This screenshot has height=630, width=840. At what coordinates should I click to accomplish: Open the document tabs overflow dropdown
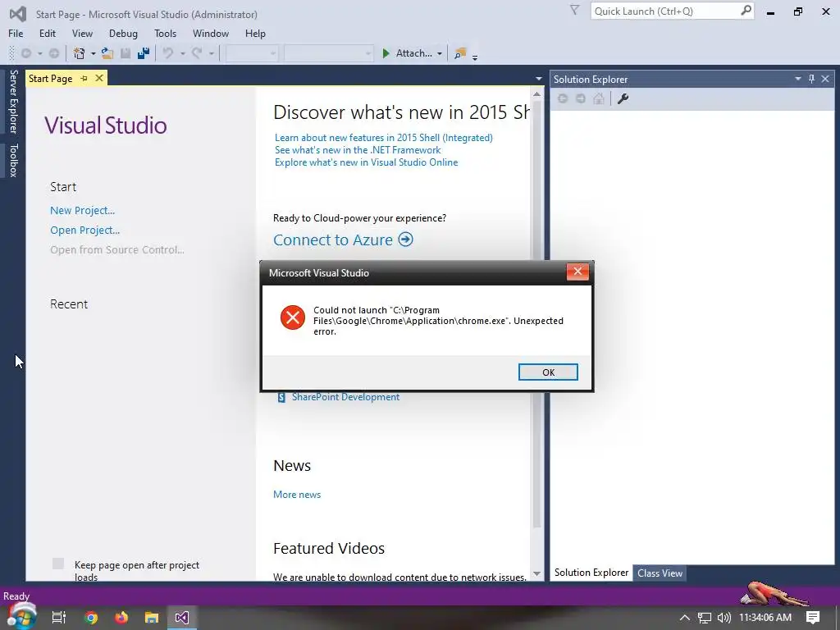click(x=538, y=79)
